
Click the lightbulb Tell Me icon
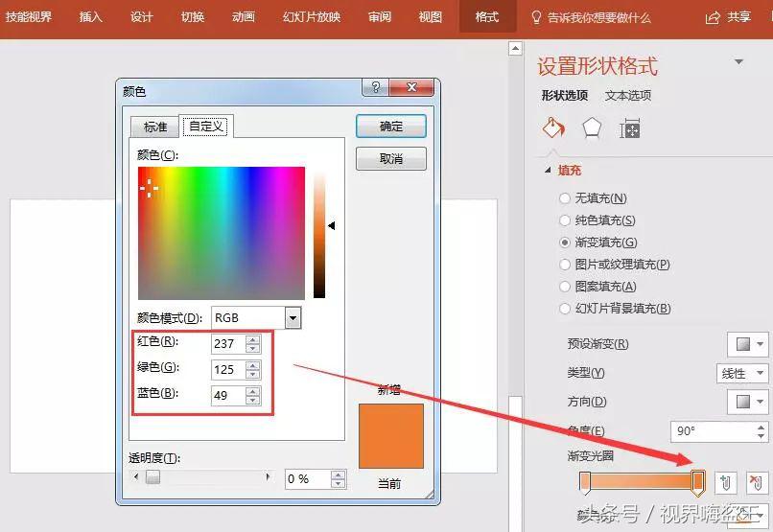(x=536, y=17)
